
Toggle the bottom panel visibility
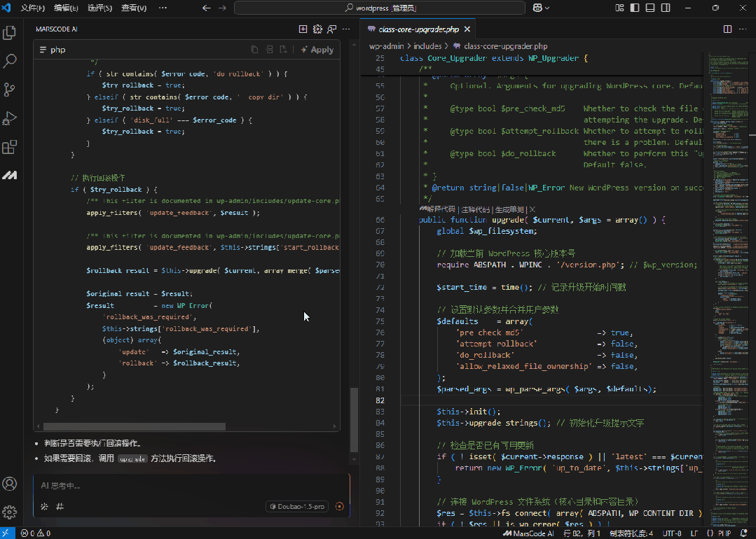[650, 8]
